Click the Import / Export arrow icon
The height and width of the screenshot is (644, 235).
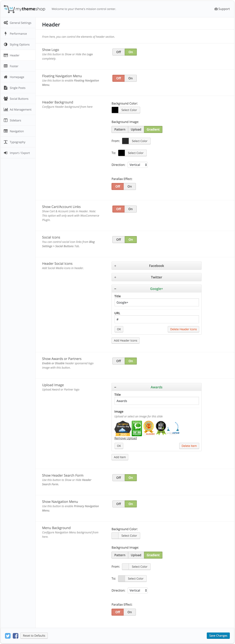[x=6, y=153]
